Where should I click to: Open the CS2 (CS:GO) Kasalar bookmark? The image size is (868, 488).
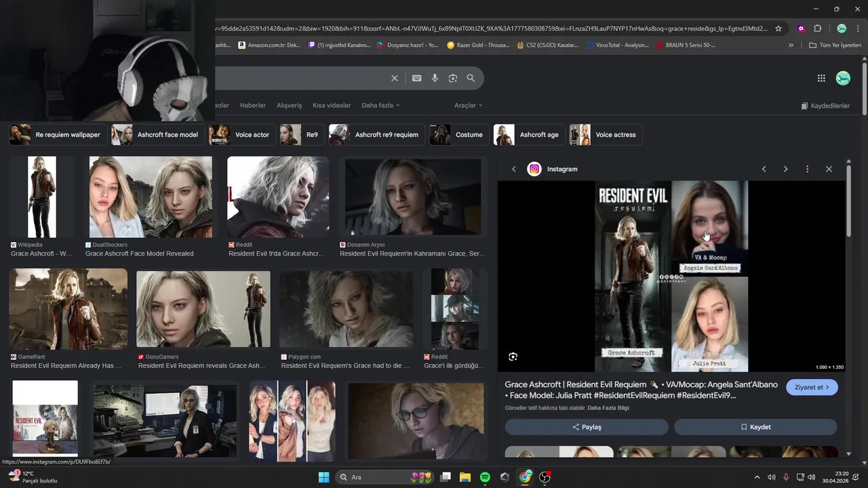547,45
